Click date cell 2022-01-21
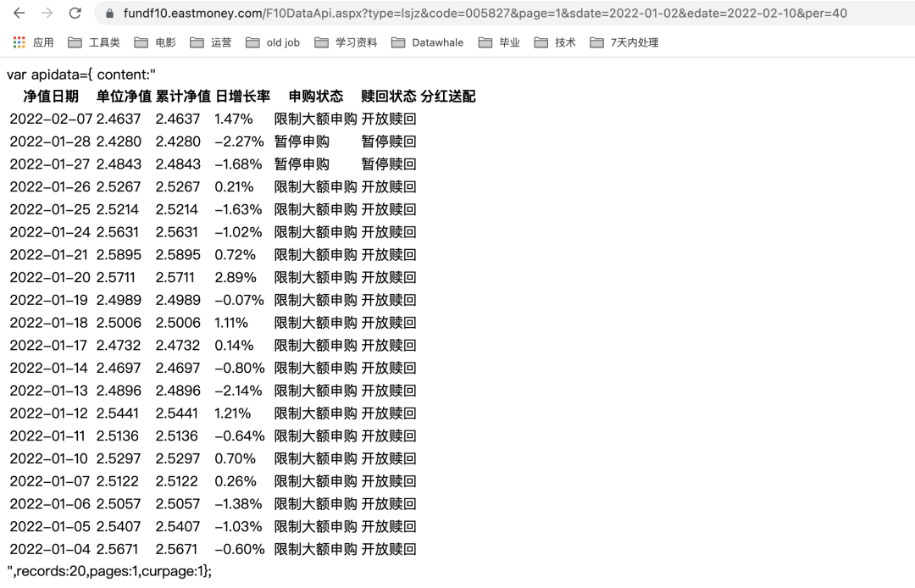 point(49,255)
